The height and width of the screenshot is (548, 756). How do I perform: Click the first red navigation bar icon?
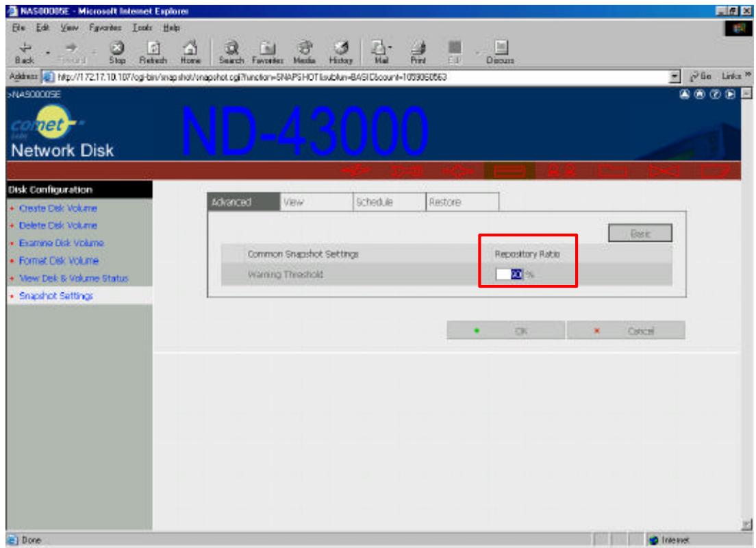(355, 171)
